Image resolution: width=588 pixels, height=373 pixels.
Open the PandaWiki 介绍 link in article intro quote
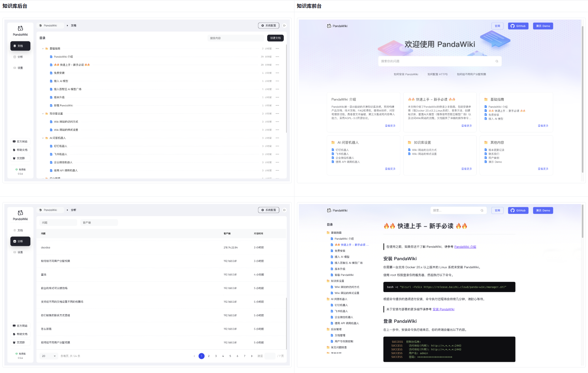click(x=465, y=247)
